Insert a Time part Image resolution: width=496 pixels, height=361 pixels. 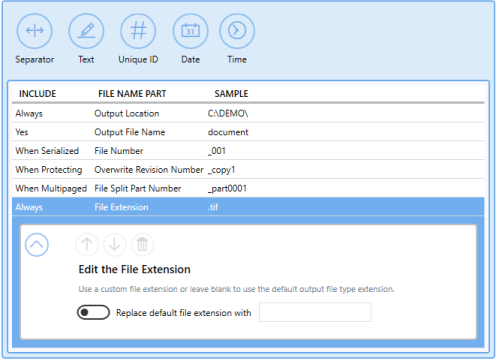click(237, 31)
